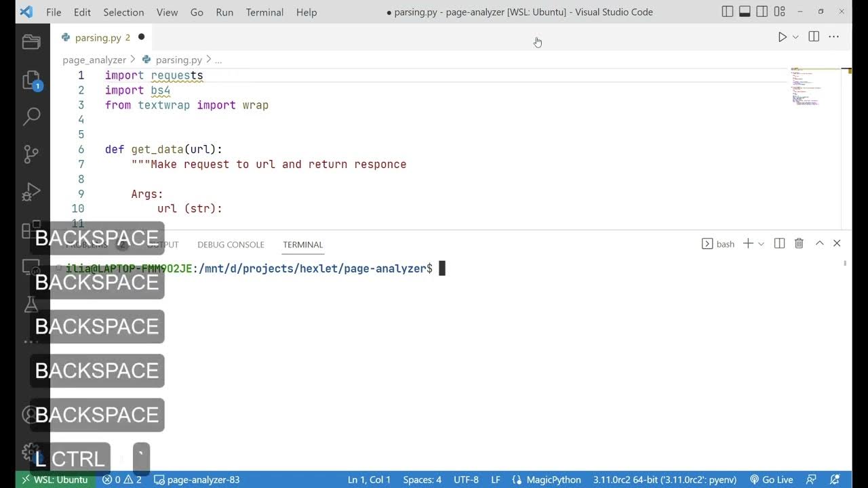
Task: Customize layout options
Action: tap(780, 12)
